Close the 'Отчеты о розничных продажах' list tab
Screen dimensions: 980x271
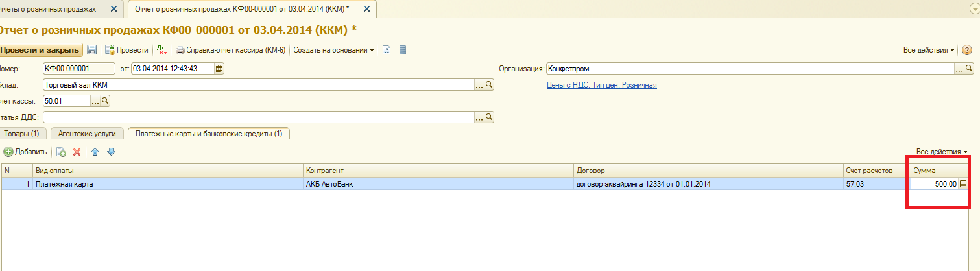(114, 9)
